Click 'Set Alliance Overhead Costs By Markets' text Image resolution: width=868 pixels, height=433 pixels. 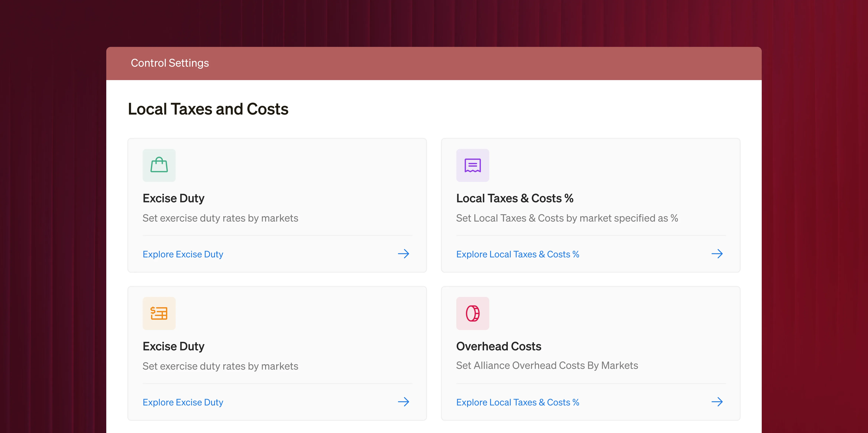click(x=547, y=365)
